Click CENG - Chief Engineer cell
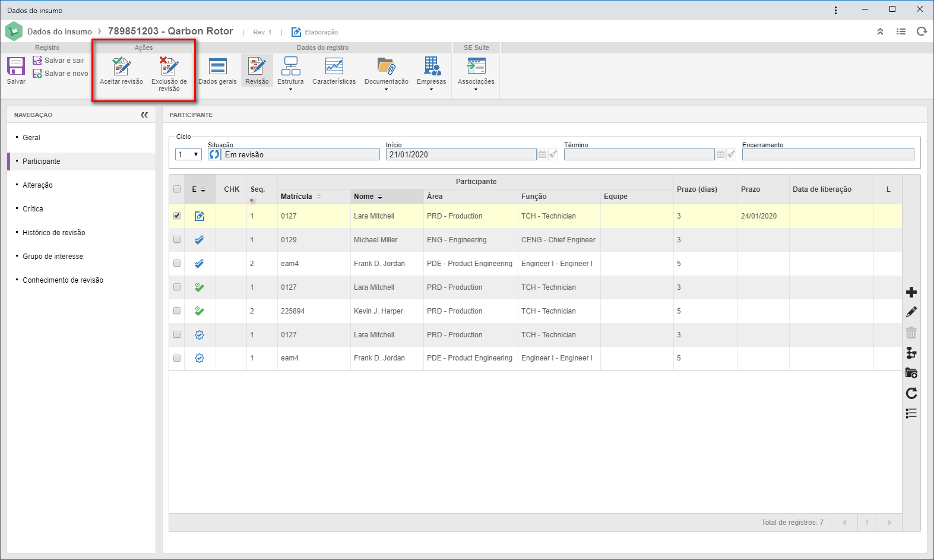 point(559,240)
